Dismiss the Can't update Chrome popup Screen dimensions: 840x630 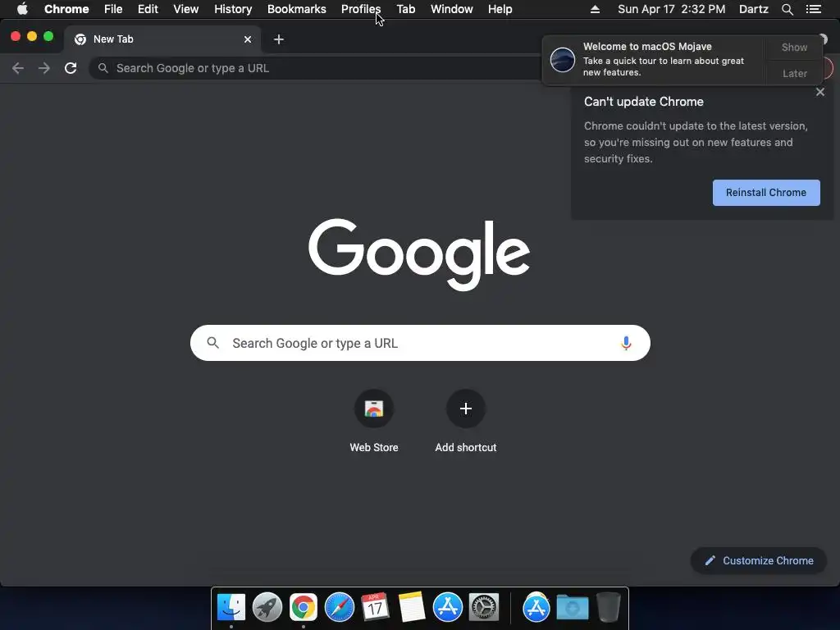(819, 92)
